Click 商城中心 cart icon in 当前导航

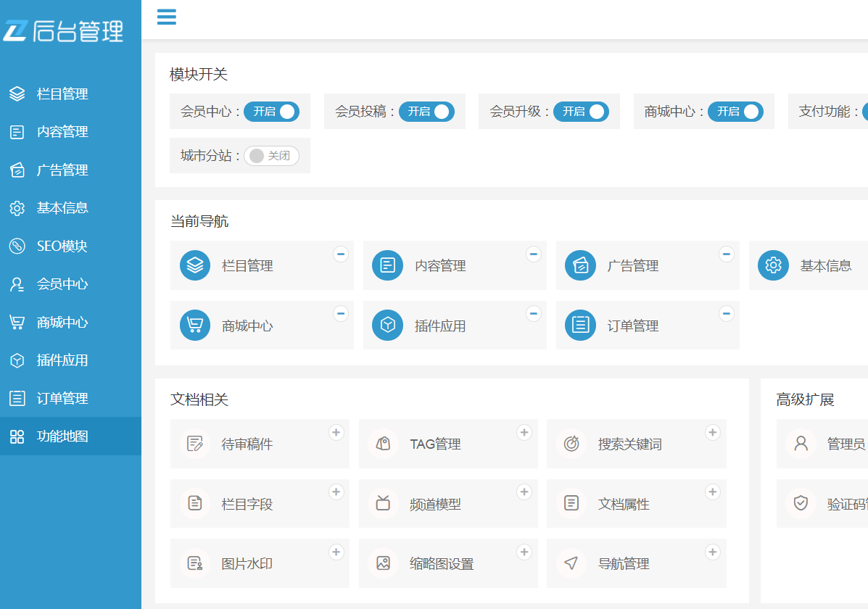click(195, 325)
